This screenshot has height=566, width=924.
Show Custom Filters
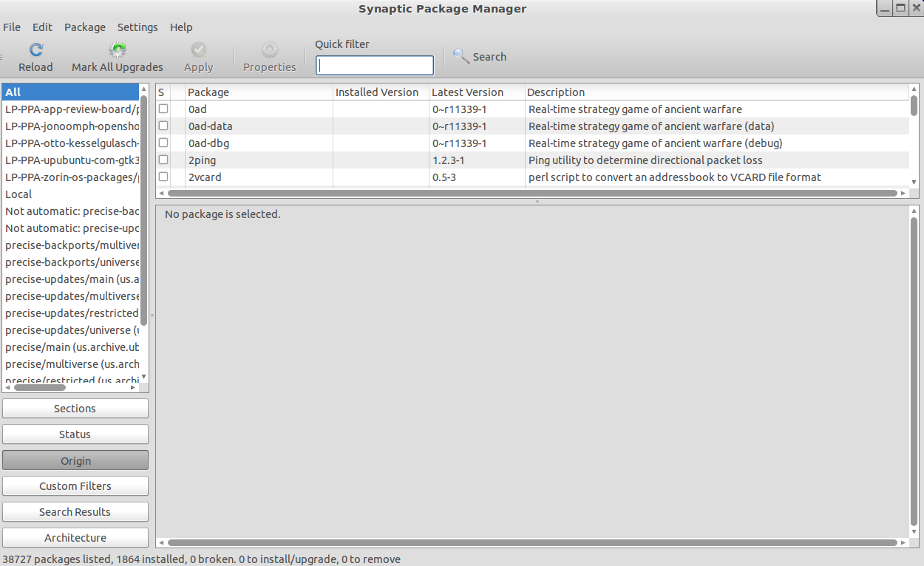pyautogui.click(x=75, y=485)
